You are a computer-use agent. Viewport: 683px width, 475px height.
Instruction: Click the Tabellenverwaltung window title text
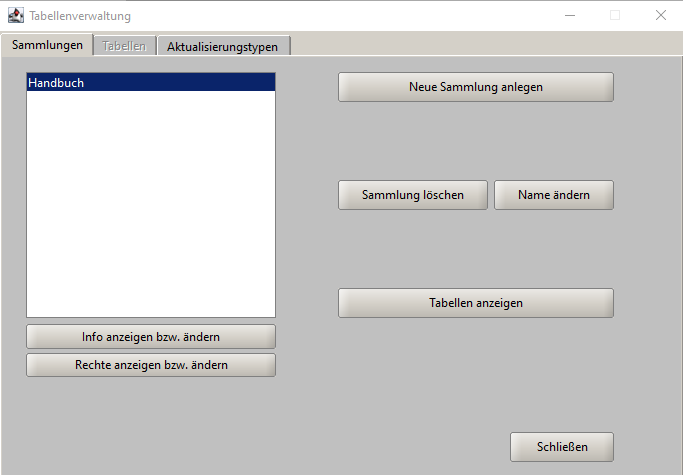[80, 16]
